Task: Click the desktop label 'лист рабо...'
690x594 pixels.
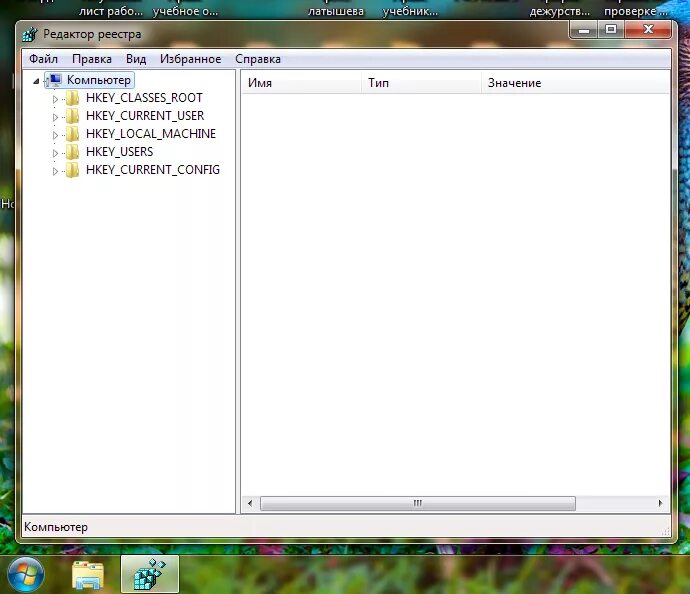Action: [x=111, y=11]
